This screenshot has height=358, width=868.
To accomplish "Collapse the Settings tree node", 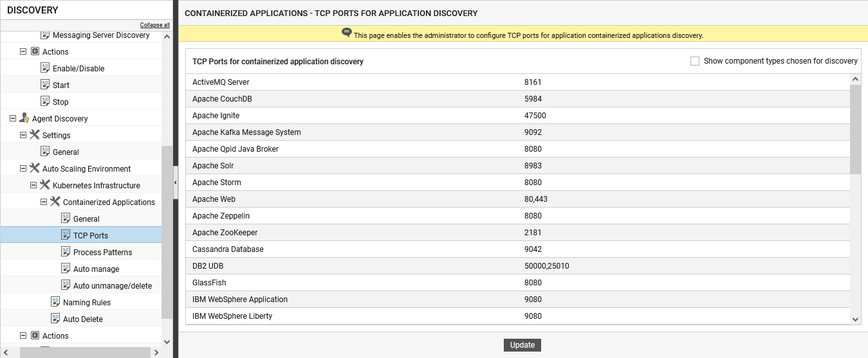I will [23, 135].
